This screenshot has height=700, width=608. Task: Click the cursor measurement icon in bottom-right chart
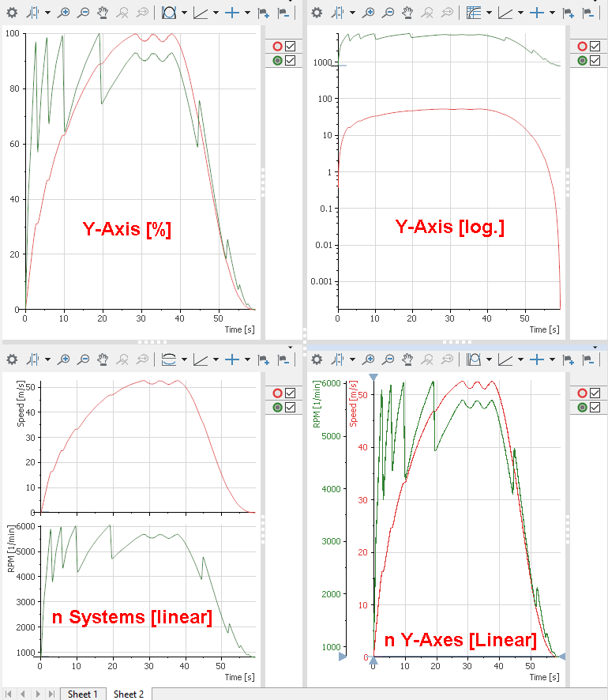click(x=336, y=359)
